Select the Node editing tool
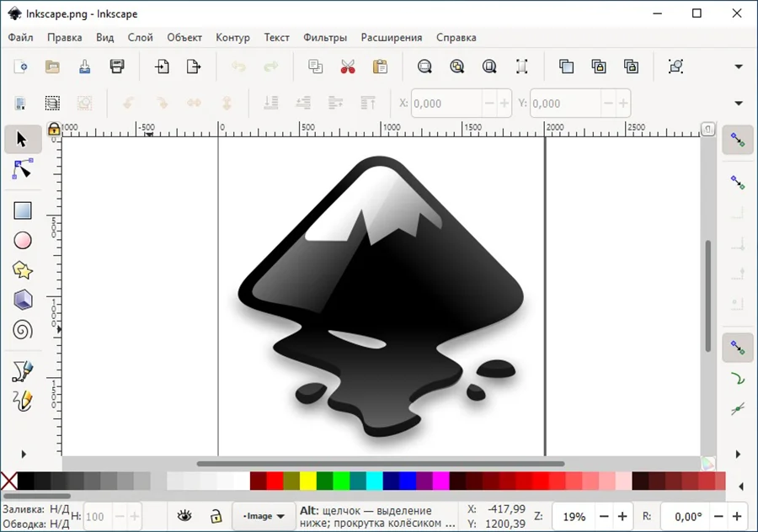The height and width of the screenshot is (532, 758). (x=23, y=170)
